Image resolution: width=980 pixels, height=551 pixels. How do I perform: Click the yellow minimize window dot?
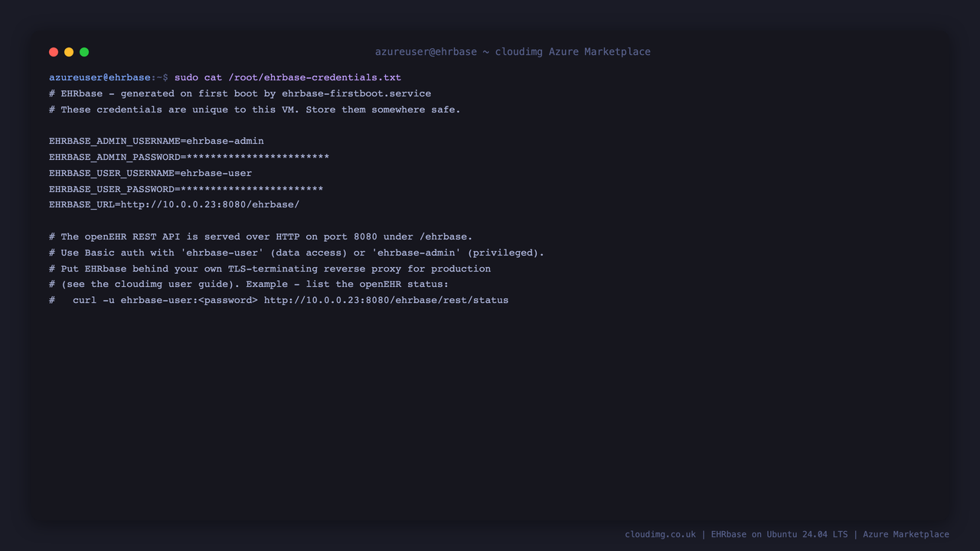click(69, 52)
